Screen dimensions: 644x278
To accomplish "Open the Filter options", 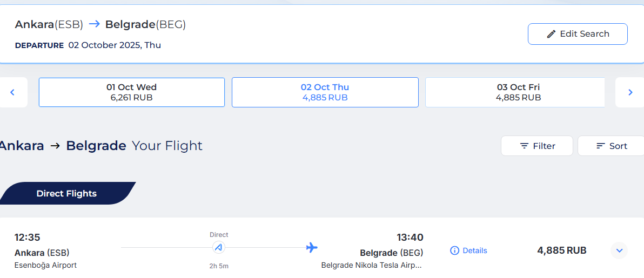I will (x=537, y=146).
